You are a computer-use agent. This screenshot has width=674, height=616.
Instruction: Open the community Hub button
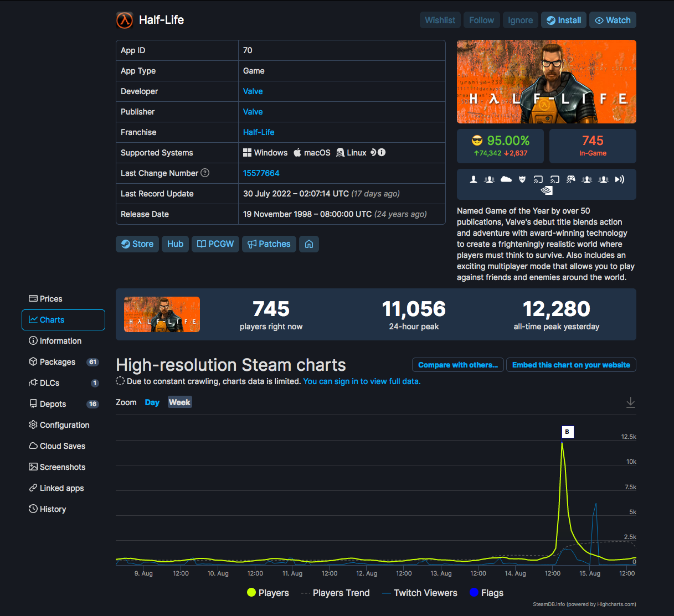point(176,244)
